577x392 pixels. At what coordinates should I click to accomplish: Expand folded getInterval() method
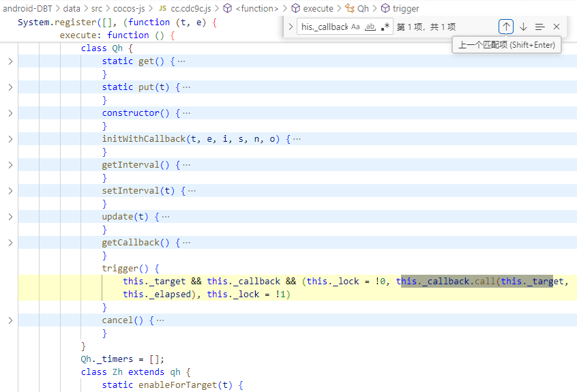tap(10, 165)
